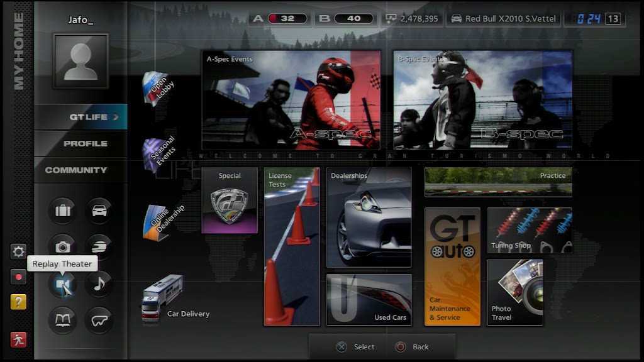
Task: Open the Seasonal Events flag icon
Action: pyautogui.click(x=159, y=155)
